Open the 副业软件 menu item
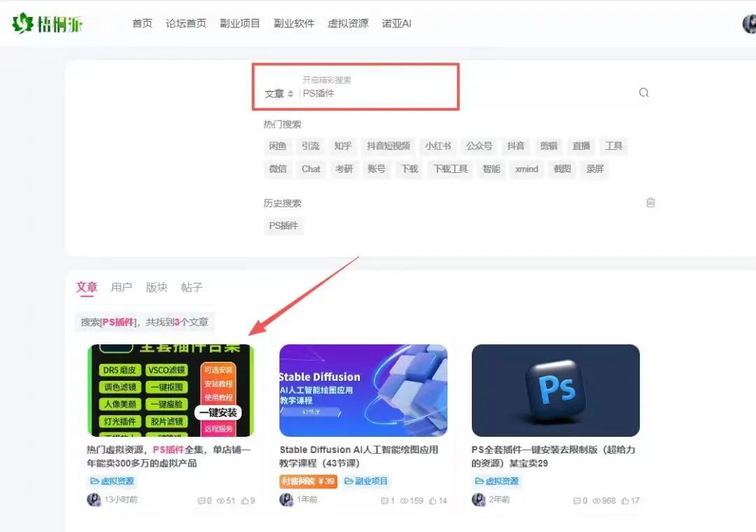This screenshot has height=532, width=756. pyautogui.click(x=294, y=22)
